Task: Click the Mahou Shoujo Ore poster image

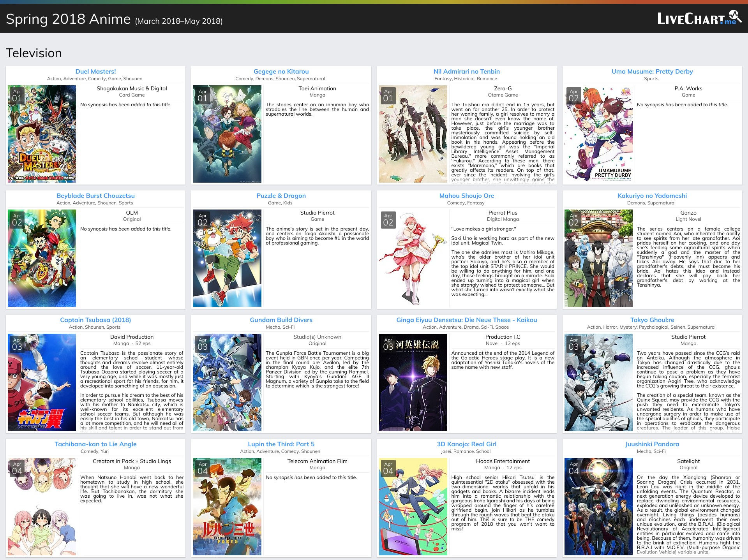Action: click(413, 258)
